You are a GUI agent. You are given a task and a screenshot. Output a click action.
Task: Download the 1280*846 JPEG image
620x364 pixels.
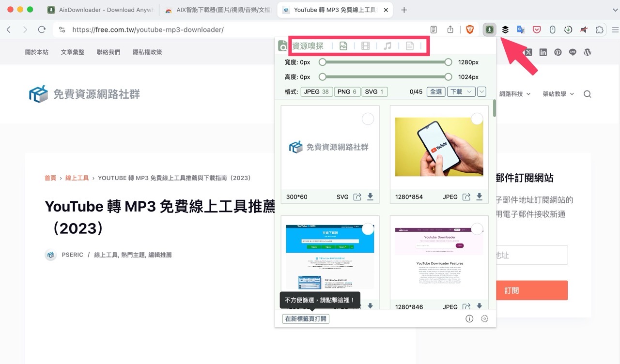tap(479, 306)
